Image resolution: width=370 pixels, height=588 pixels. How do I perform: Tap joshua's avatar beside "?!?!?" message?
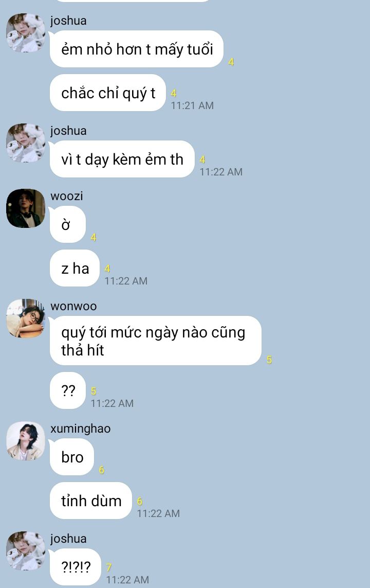(x=26, y=551)
